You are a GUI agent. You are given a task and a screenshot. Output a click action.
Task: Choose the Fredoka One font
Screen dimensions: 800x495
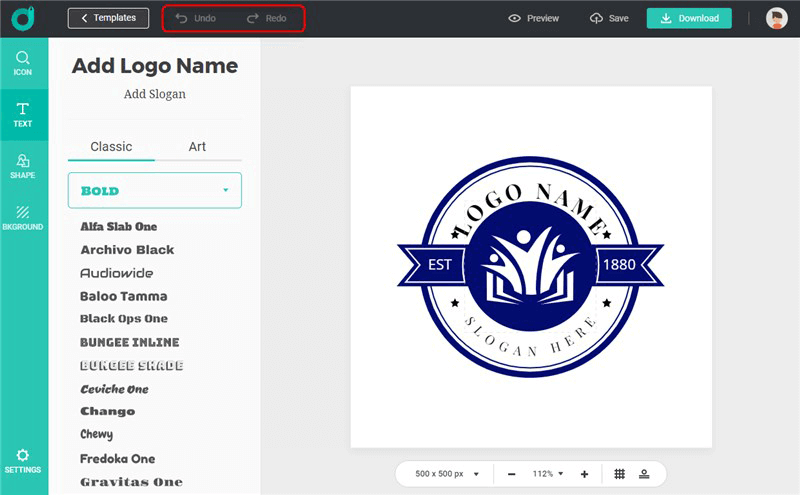(118, 459)
